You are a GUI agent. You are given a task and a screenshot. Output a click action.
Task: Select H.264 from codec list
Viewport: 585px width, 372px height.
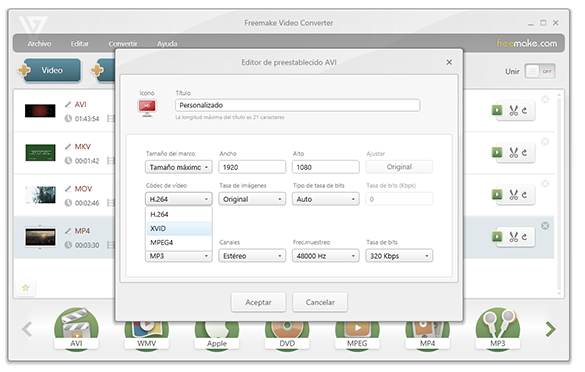click(179, 215)
